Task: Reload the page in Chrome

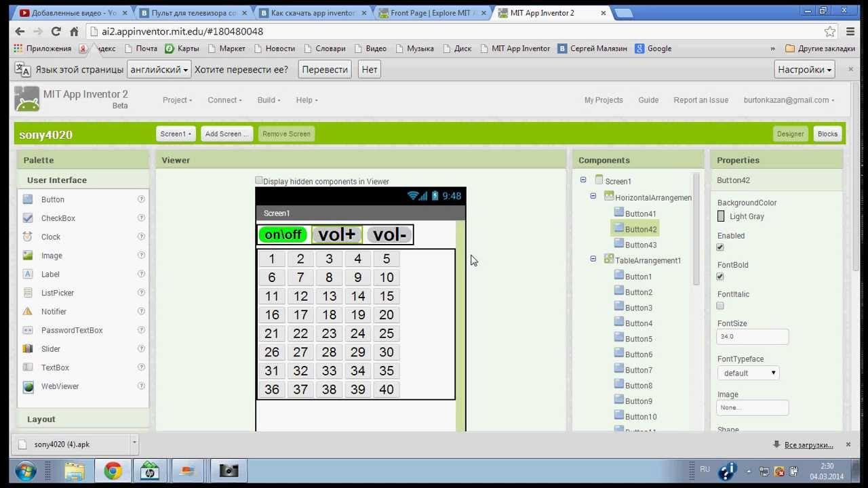Action: click(56, 31)
